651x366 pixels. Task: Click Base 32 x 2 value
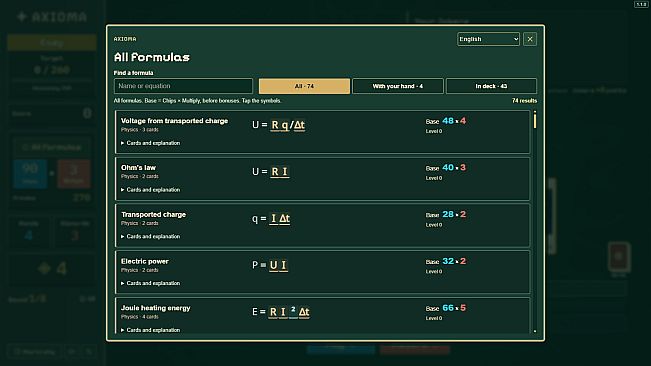coord(445,261)
